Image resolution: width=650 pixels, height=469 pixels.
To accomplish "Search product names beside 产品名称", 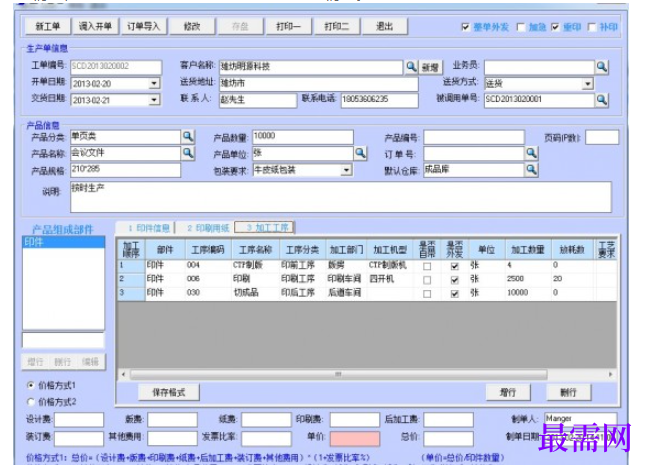I will click(188, 153).
